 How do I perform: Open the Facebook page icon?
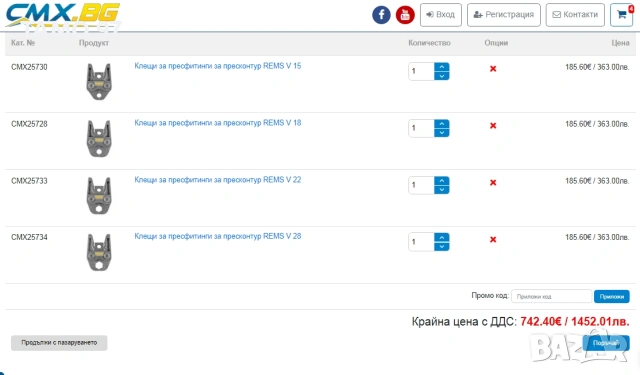381,15
